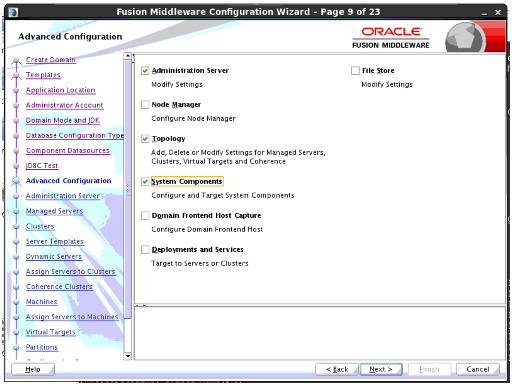Navigate to Application Location step
This screenshot has width=512, height=384.
(x=60, y=90)
